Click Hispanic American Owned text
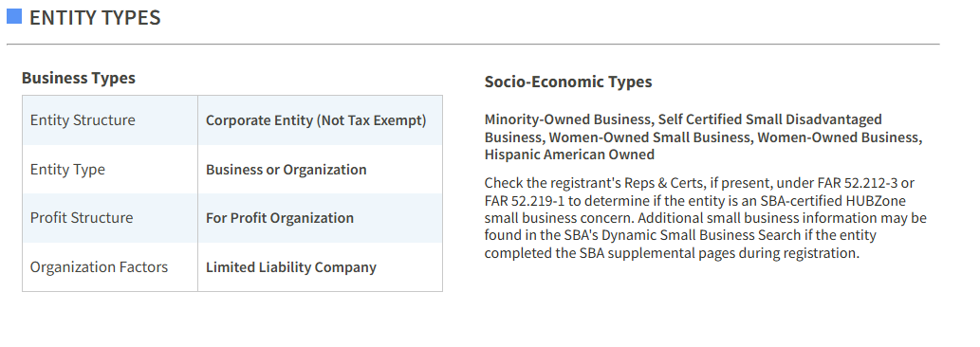 pos(569,155)
